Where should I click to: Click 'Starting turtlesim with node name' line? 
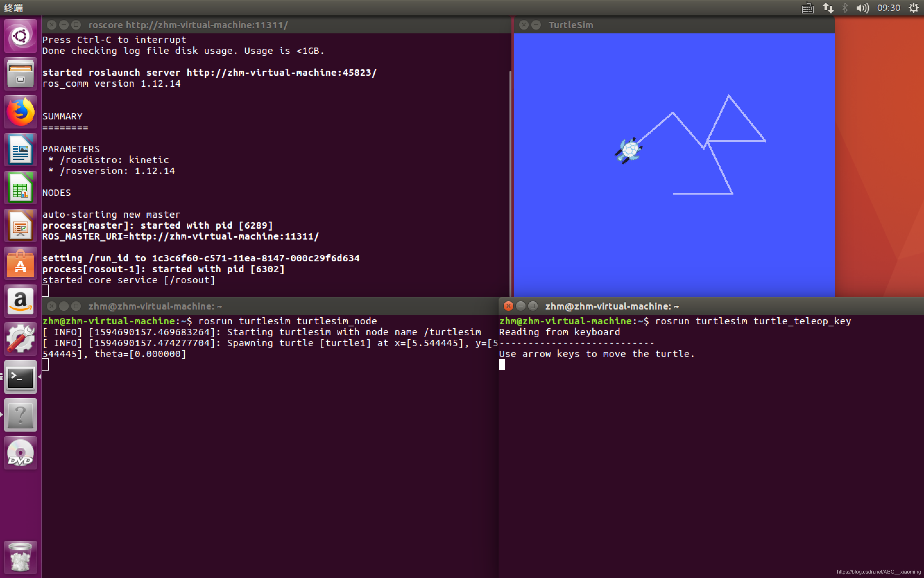tap(261, 332)
